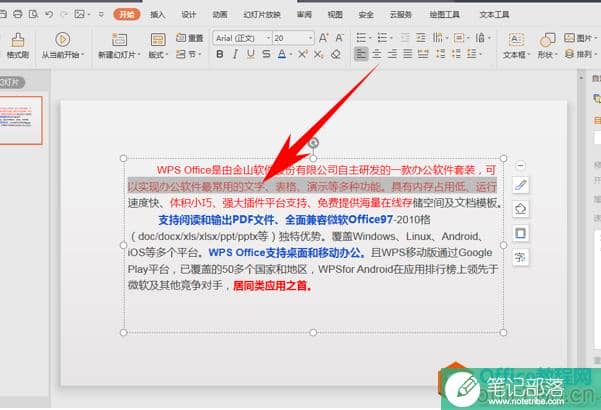Click the floating text effect (字) icon

coord(521,257)
